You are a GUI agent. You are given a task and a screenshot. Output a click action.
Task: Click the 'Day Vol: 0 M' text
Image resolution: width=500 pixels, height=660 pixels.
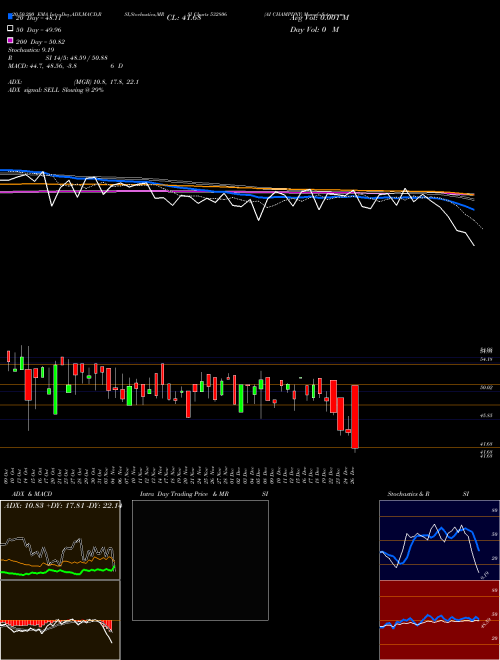tap(314, 29)
